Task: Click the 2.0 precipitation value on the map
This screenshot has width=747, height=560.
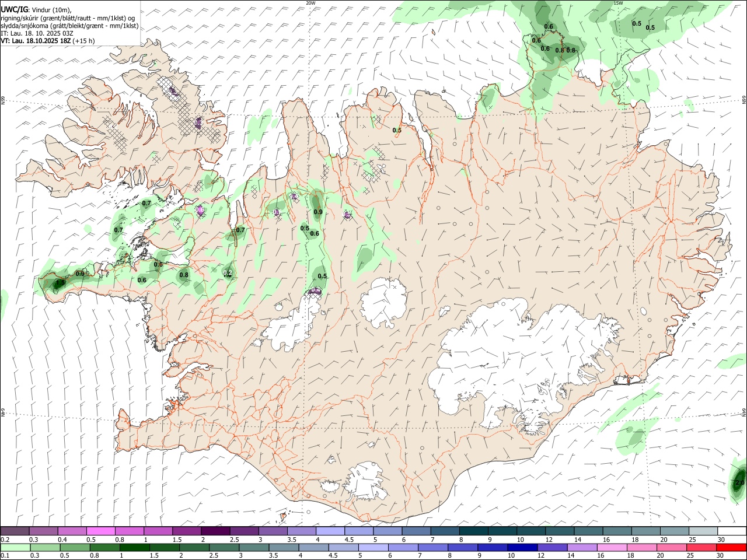Action: pyautogui.click(x=739, y=483)
